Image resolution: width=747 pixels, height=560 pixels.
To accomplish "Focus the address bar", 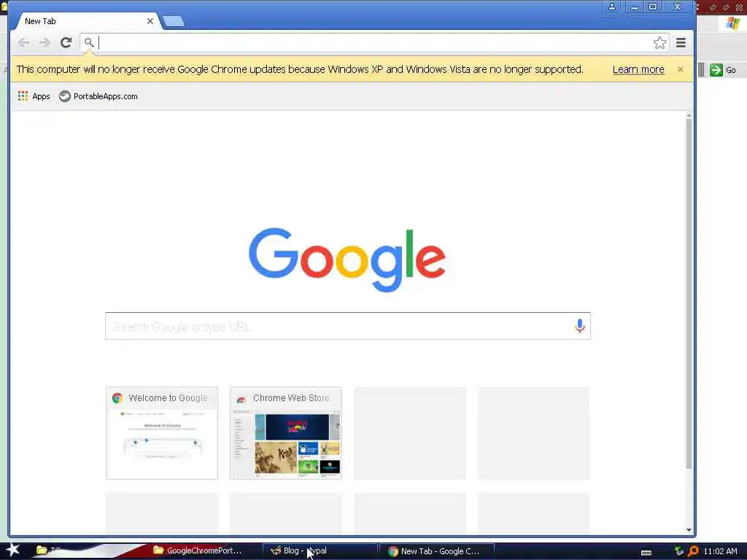I will 374,43.
